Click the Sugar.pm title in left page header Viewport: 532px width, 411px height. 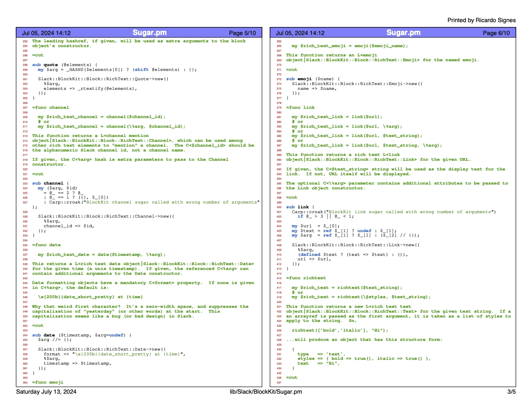coord(150,33)
